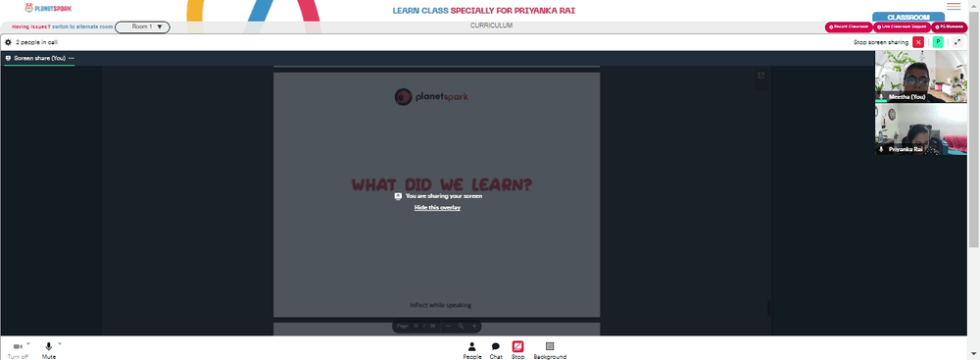
Task: Click '2 people in call' text
Action: click(x=37, y=42)
